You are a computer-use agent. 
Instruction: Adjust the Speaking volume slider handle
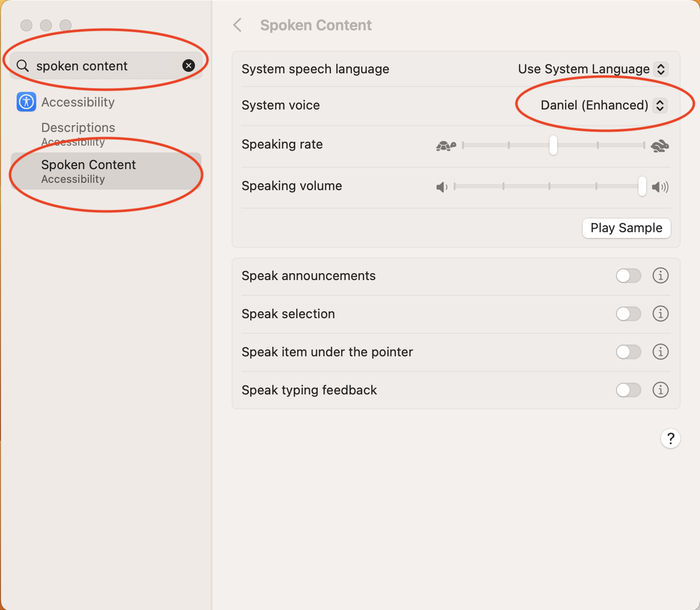pyautogui.click(x=642, y=187)
